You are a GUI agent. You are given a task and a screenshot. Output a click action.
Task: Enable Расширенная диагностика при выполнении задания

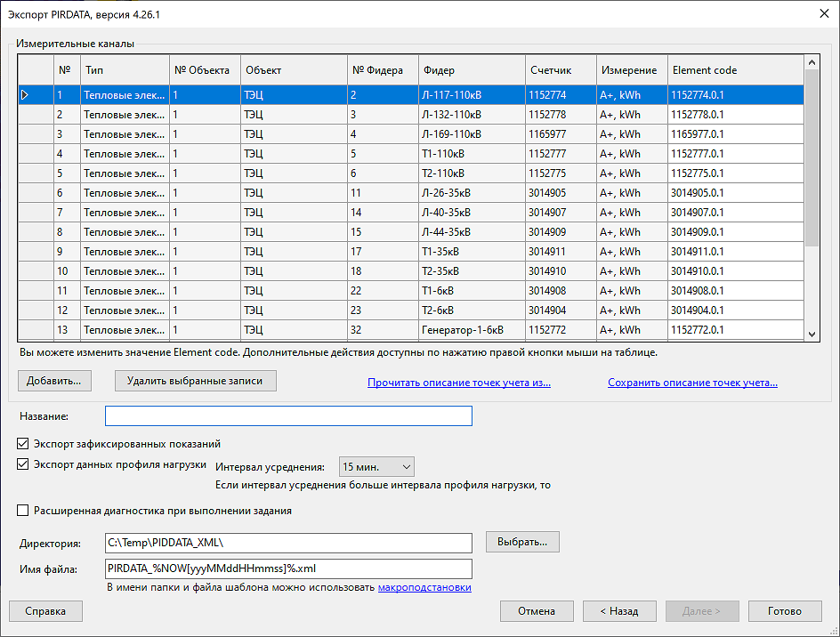pos(22,510)
